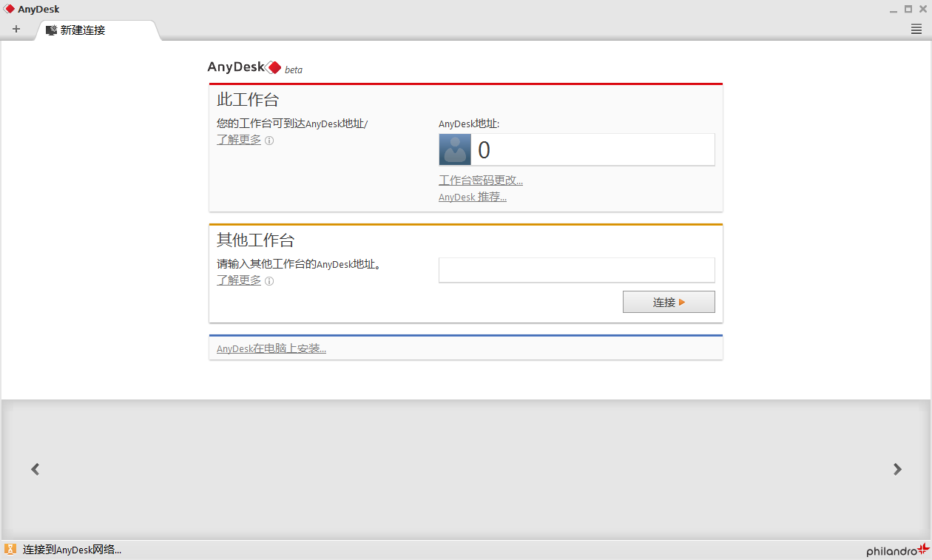
Task: Go to previous item with left arrow
Action: tap(35, 469)
